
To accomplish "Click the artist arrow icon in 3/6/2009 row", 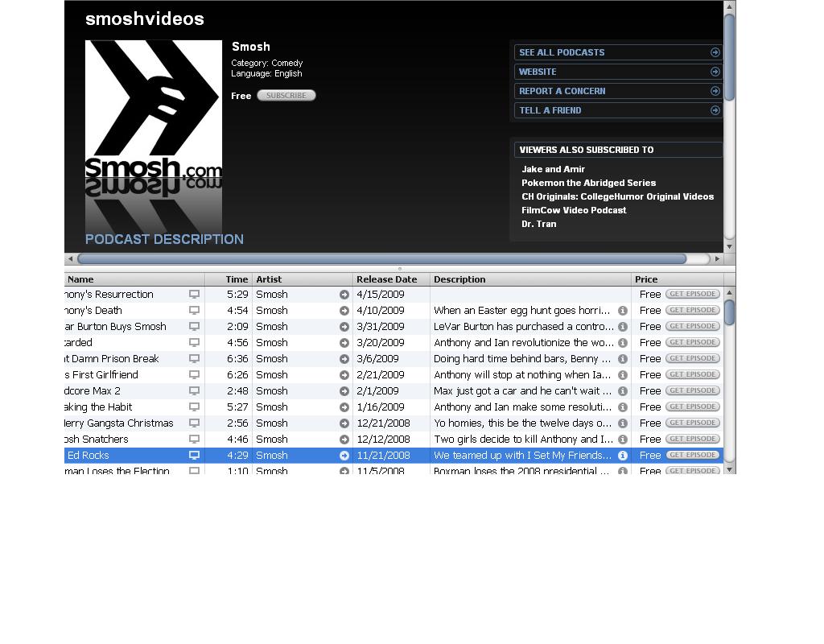I will pos(344,359).
